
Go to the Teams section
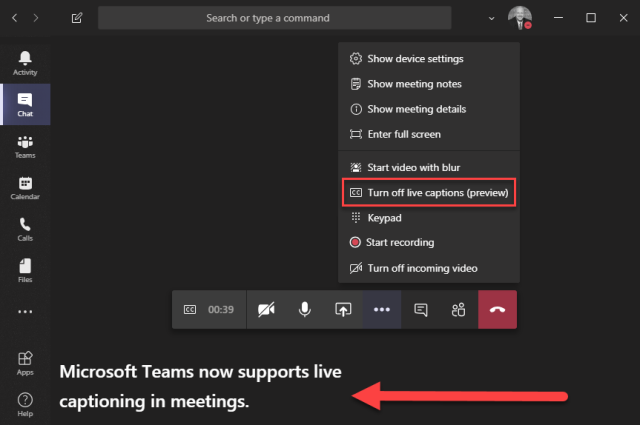point(25,147)
